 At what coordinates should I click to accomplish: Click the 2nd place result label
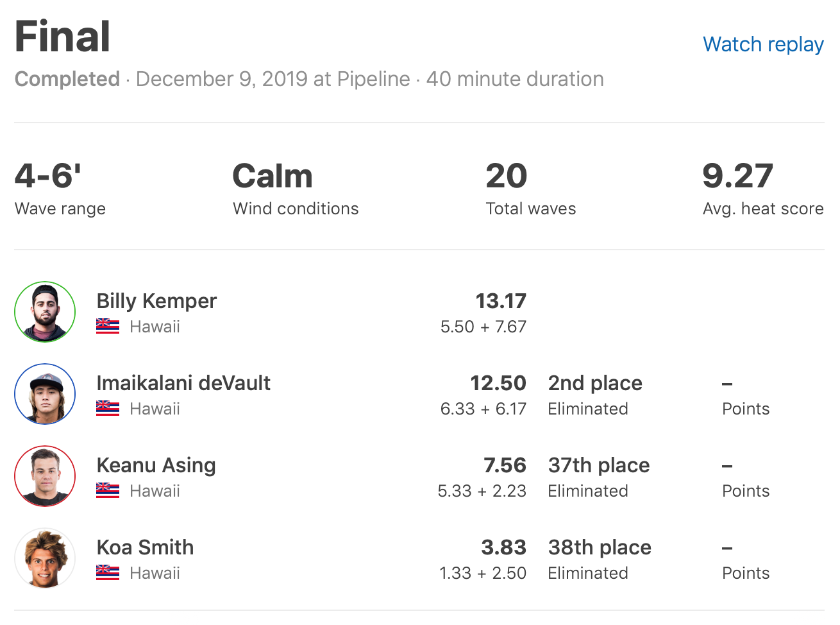[x=595, y=383]
